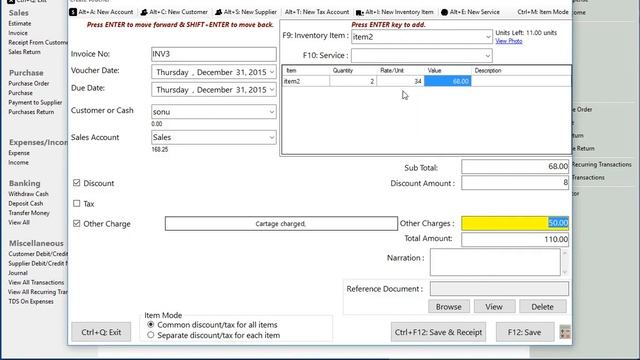Click the F12 Save button
This screenshot has width=640, height=360.
(524, 332)
